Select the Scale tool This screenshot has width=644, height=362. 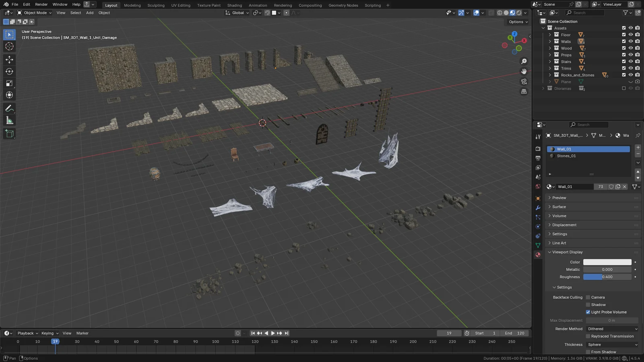[9, 83]
